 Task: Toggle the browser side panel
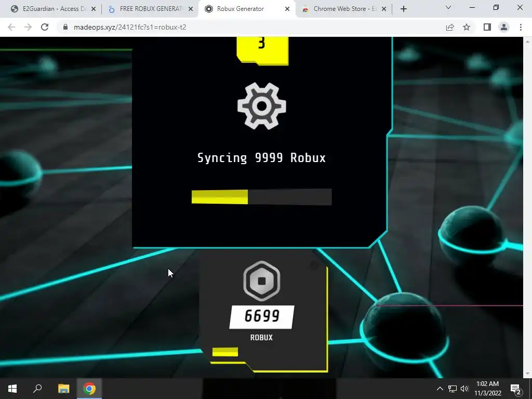(x=487, y=27)
